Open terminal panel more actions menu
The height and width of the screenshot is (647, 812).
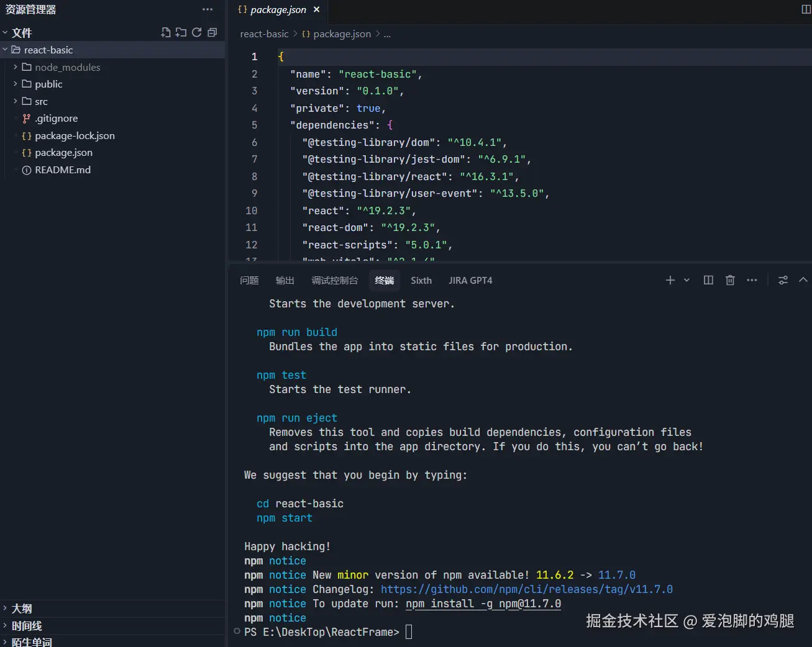tap(752, 280)
